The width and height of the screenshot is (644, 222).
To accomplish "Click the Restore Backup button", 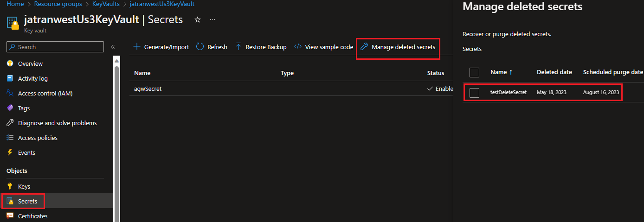I will [x=261, y=47].
